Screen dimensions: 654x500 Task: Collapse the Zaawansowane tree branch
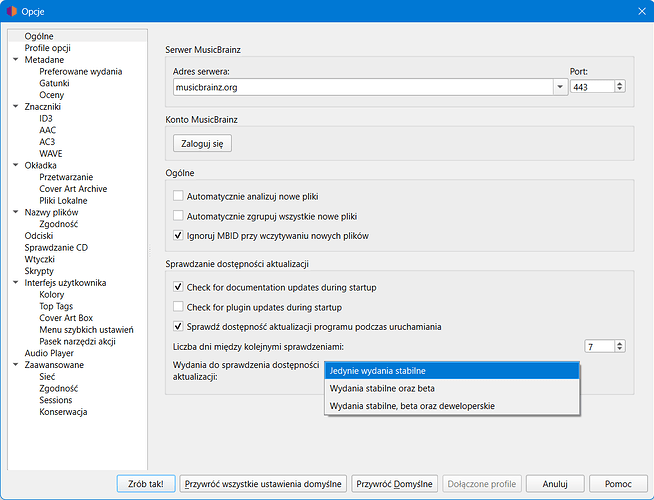pyautogui.click(x=15, y=365)
